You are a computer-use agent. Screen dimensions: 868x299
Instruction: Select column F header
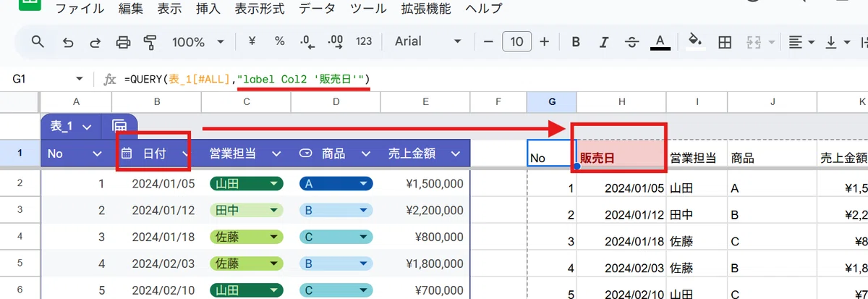(498, 102)
